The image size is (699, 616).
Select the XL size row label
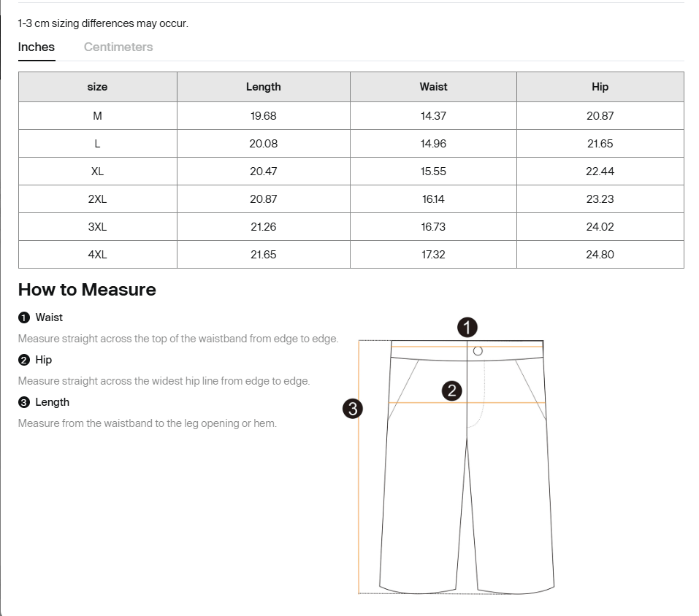97,172
